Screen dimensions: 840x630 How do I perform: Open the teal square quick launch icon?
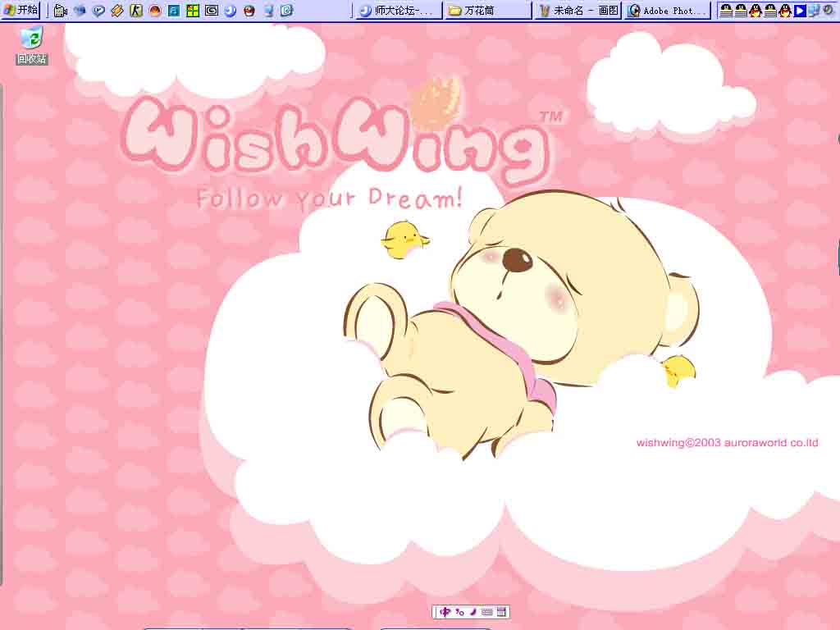(173, 11)
